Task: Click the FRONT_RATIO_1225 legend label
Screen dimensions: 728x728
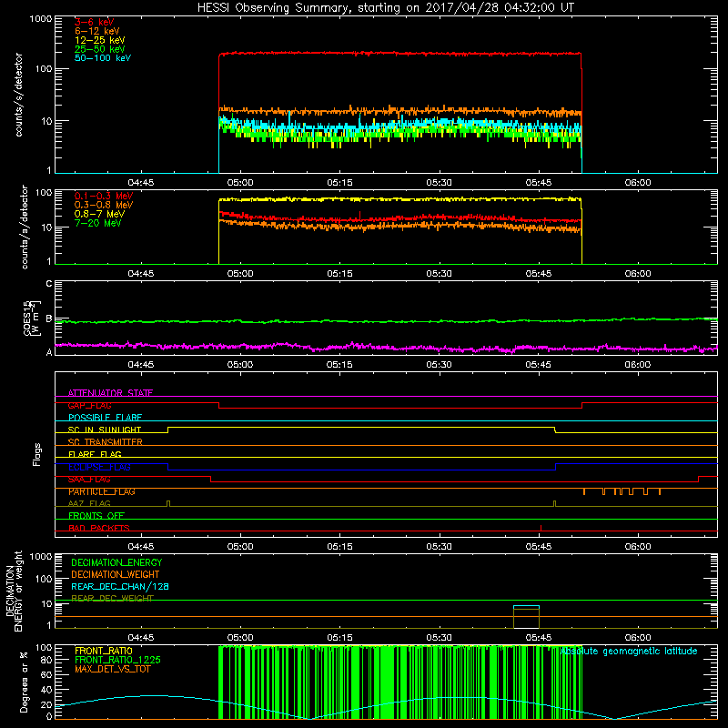Action: coord(117,660)
